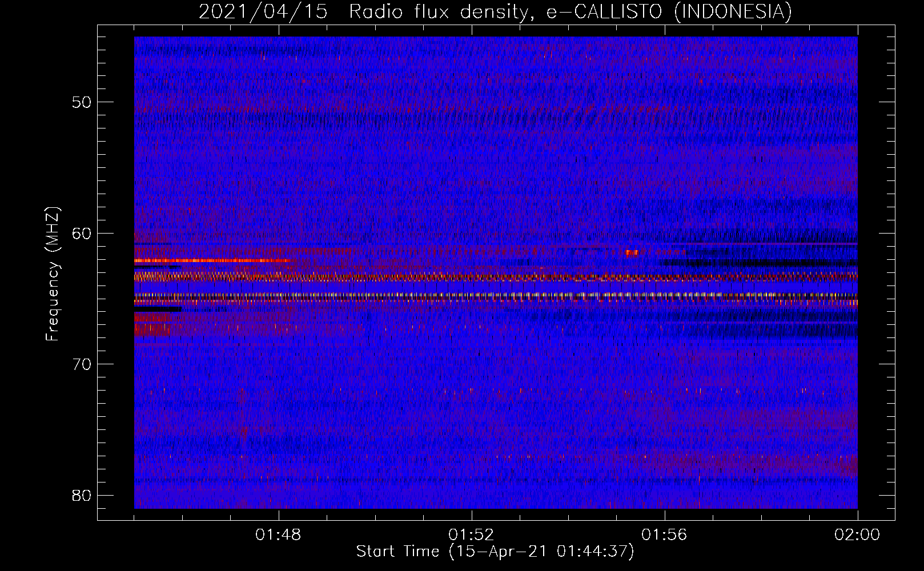Viewport: 924px width, 571px height.
Task: Click the frequency tick label '80'
Action: [82, 495]
